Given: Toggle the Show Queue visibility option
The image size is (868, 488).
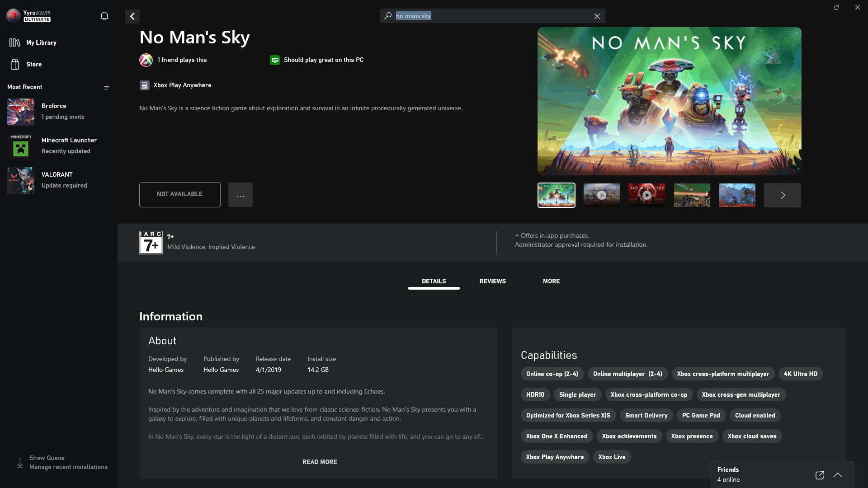Looking at the screenshot, I should 47,458.
